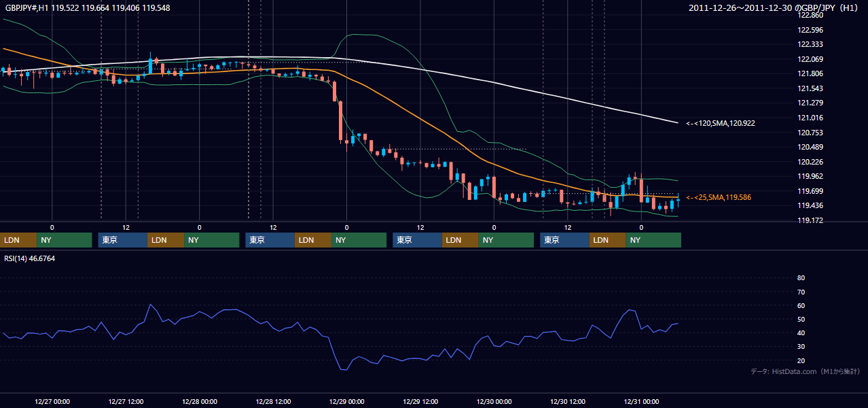The width and height of the screenshot is (868, 408).
Task: Click the RSI 50 level label
Action: point(801,319)
